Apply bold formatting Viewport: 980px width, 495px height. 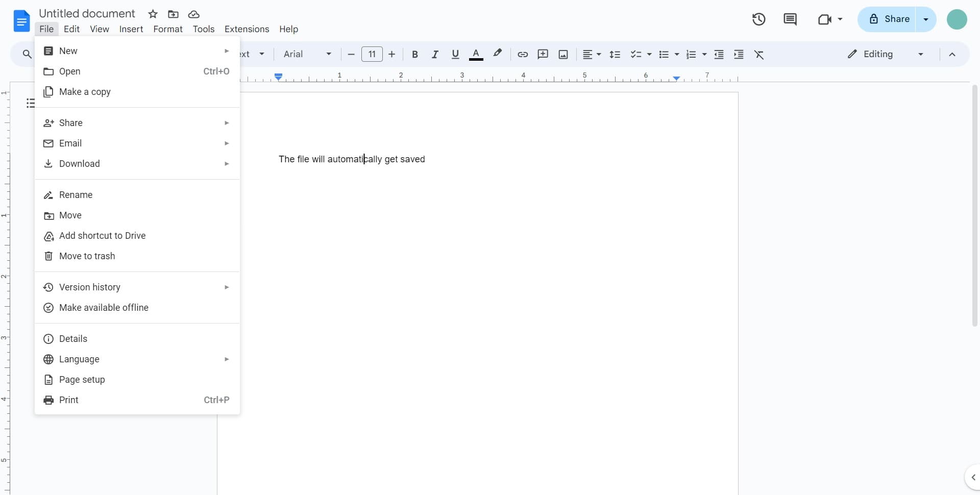415,54
